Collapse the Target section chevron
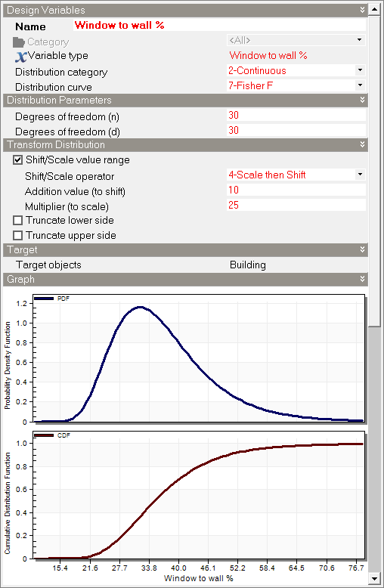Screen dimensions: 384x588 [362, 249]
